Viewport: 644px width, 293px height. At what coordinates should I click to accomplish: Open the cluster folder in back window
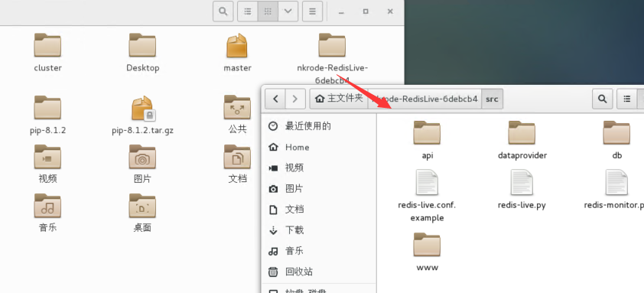47,45
